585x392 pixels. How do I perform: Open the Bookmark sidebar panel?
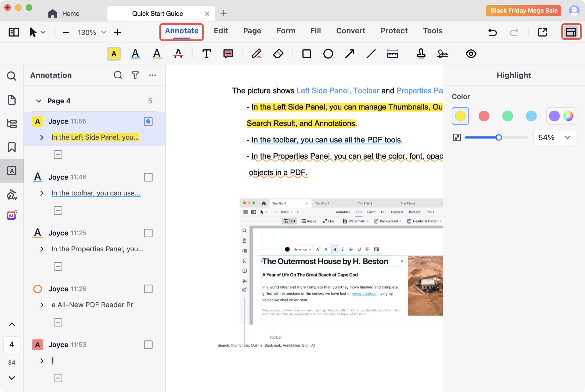[x=12, y=147]
